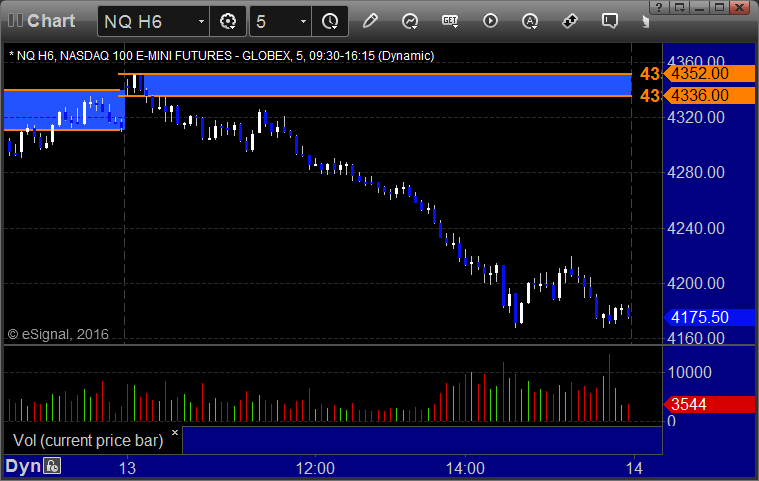Viewport: 759px width, 481px height.
Task: Click the 4200.00 price axis label
Action: click(696, 283)
